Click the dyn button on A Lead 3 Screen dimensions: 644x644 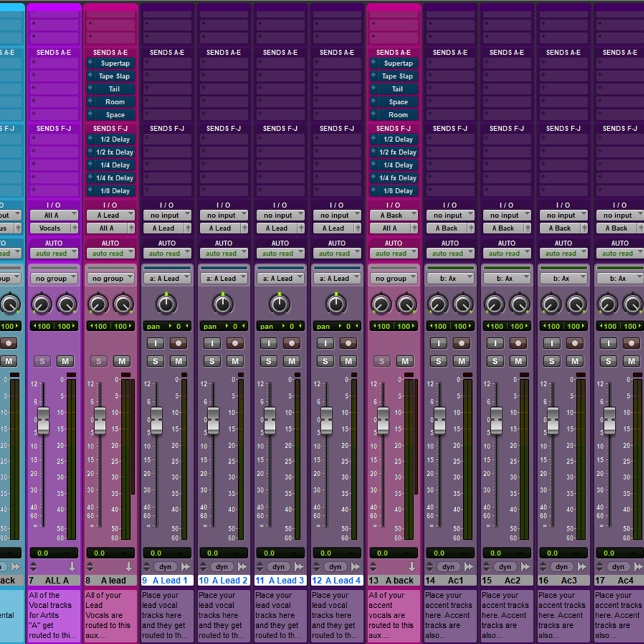pyautogui.click(x=278, y=567)
